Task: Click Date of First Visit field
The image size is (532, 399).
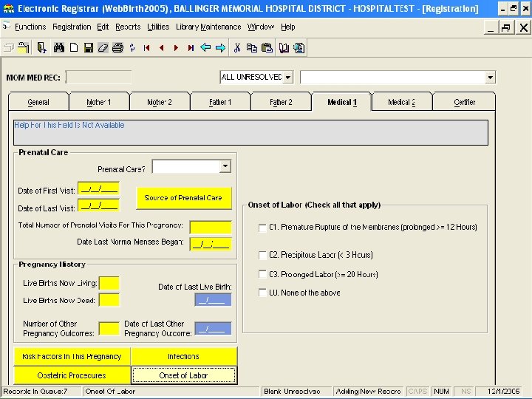Action: tap(99, 188)
